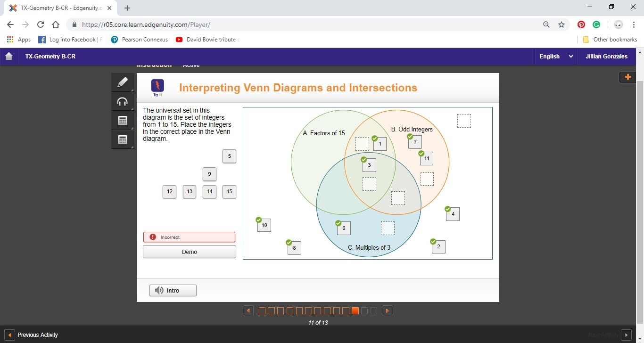Click the Demo button
Image resolution: width=644 pixels, height=343 pixels.
(190, 252)
